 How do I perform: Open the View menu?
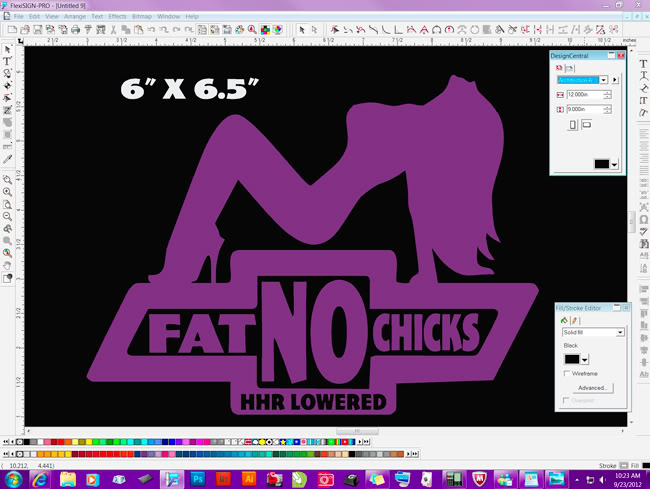pos(52,17)
